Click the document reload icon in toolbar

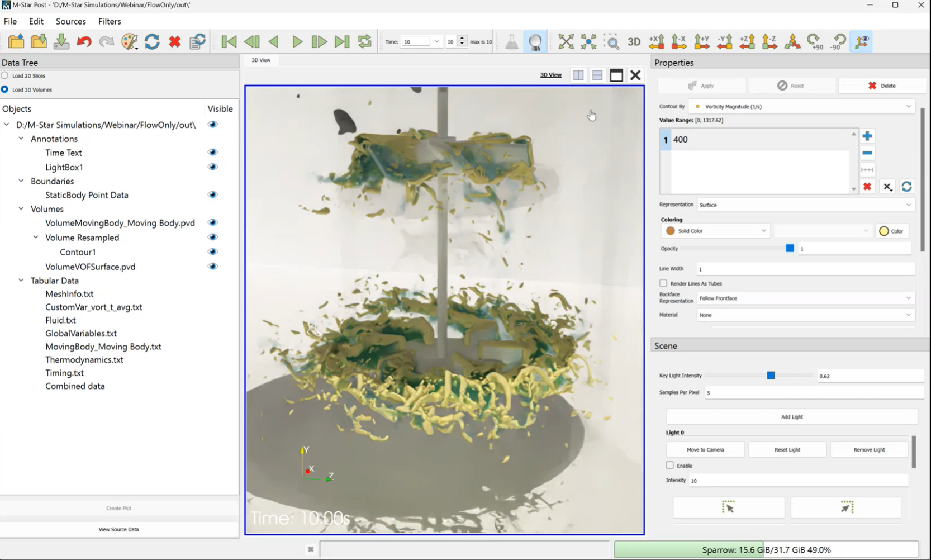click(x=197, y=41)
